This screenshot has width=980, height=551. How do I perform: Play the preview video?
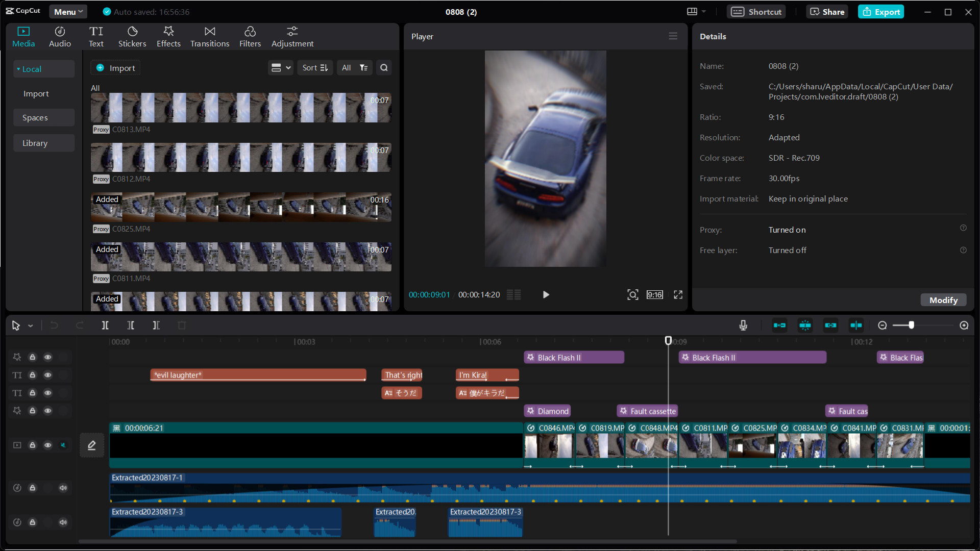point(546,295)
